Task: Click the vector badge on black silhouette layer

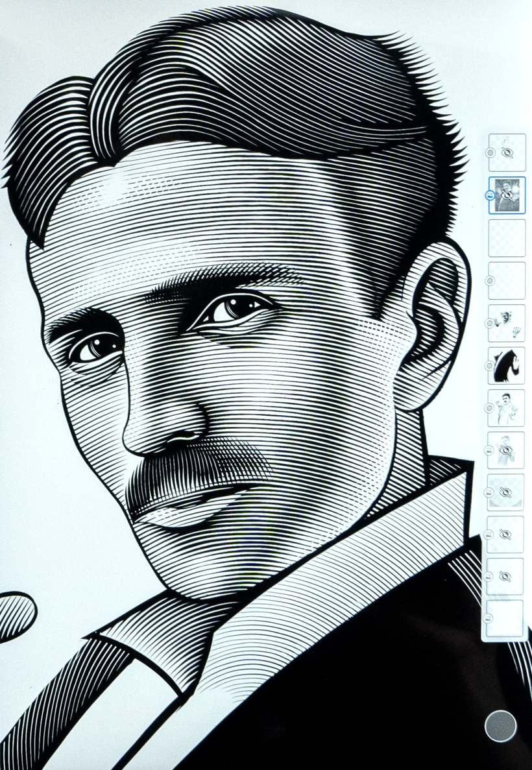Action: (489, 365)
